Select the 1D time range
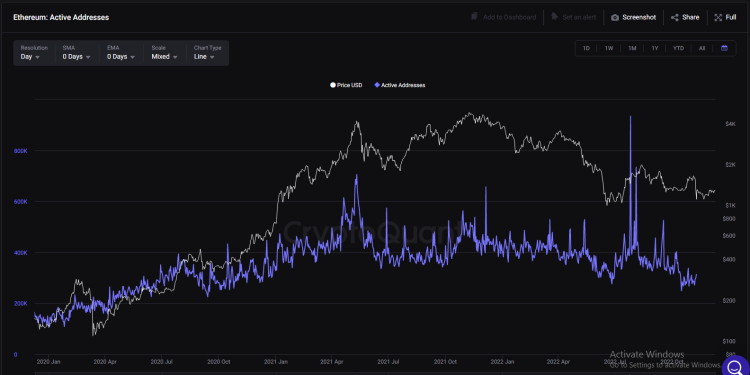 coord(586,48)
